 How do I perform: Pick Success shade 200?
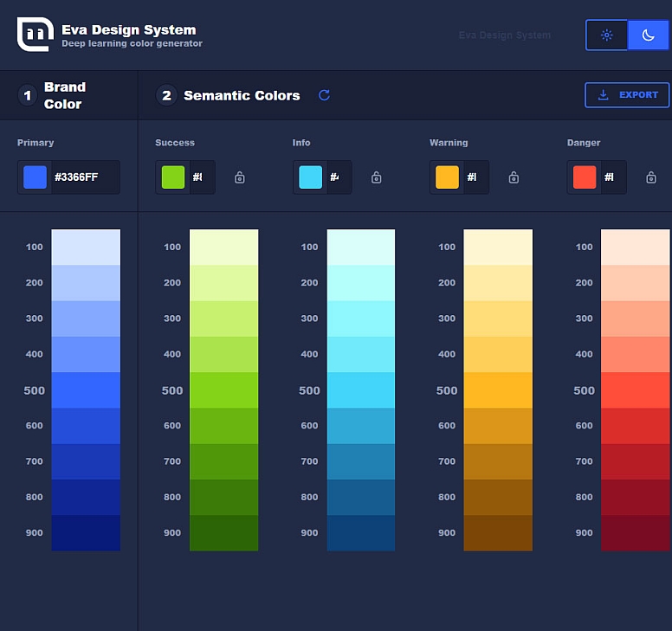pyautogui.click(x=223, y=283)
